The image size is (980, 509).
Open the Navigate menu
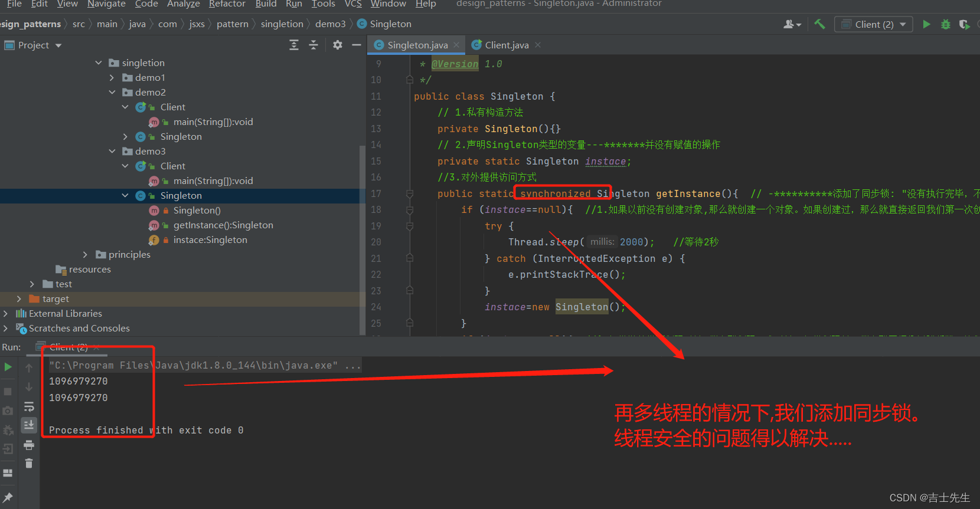coord(106,4)
